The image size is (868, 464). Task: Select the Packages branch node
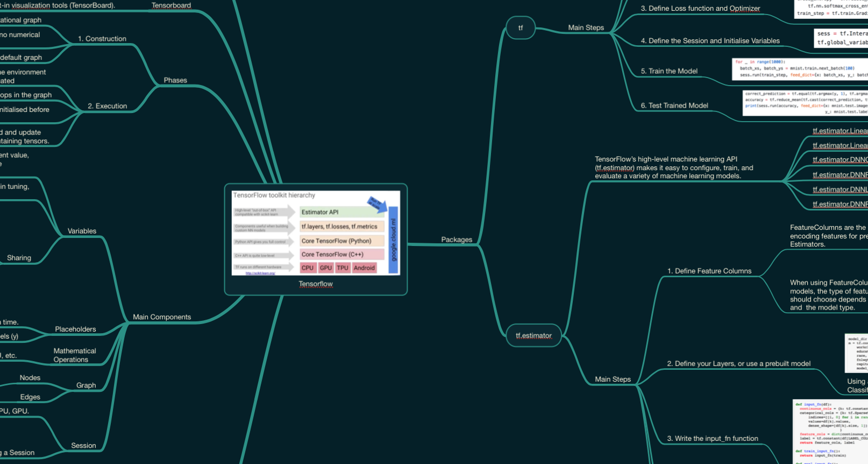coord(457,240)
